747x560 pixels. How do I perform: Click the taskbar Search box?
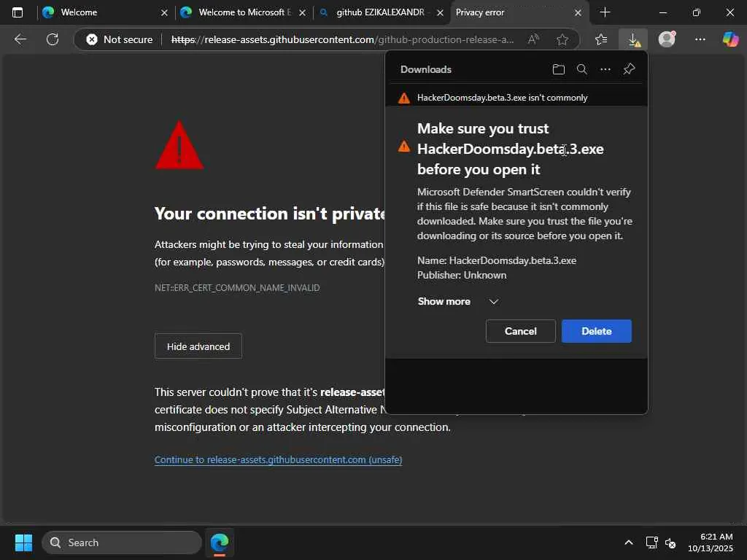click(122, 542)
